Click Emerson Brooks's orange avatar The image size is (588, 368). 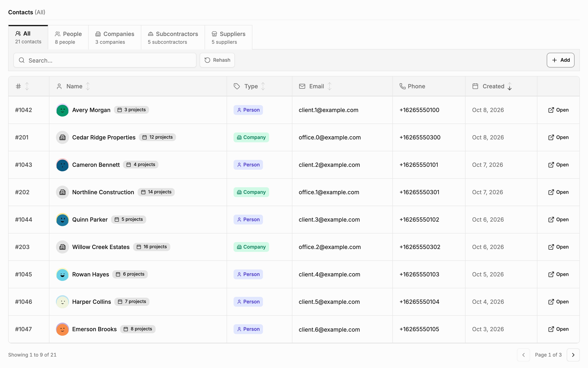pos(62,329)
